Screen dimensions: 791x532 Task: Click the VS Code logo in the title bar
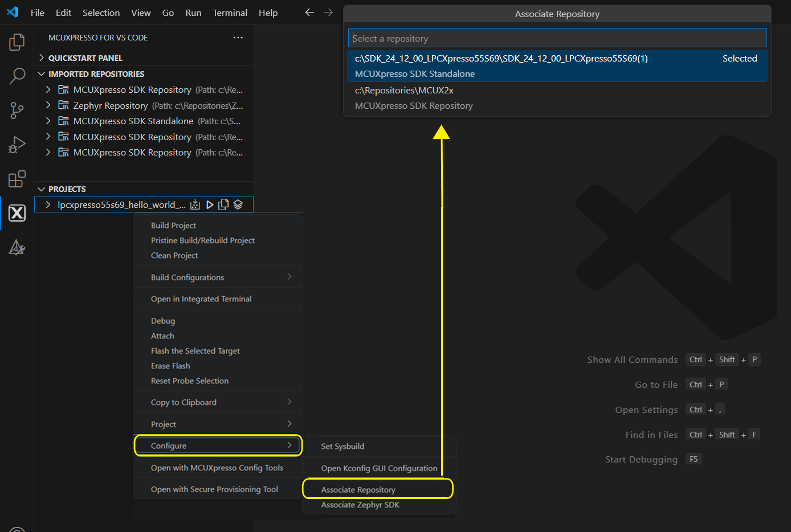pyautogui.click(x=13, y=12)
